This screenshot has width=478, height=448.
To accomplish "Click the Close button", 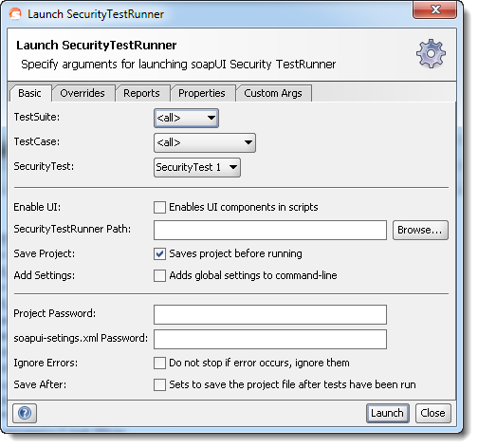I will point(432,413).
